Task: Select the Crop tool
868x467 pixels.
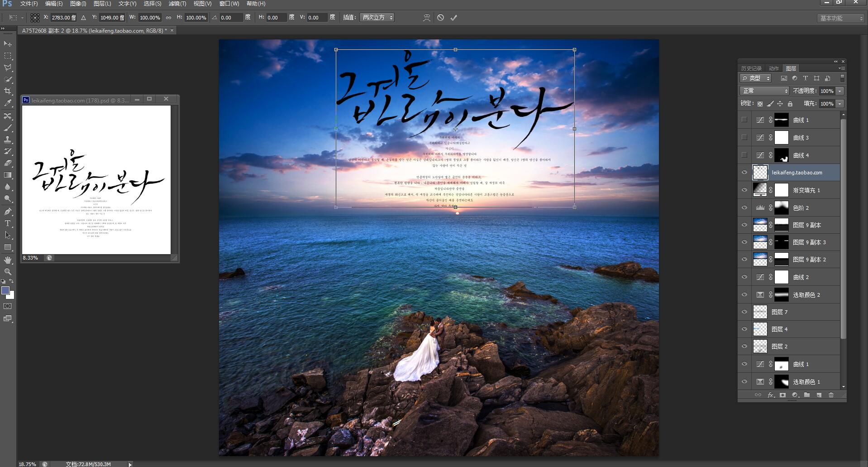Action: 7,91
